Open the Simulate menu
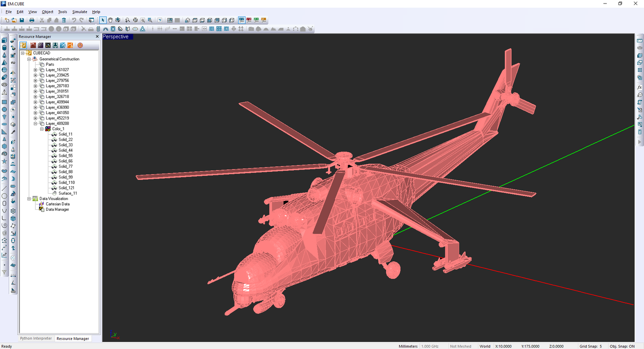The height and width of the screenshot is (349, 644). point(79,12)
